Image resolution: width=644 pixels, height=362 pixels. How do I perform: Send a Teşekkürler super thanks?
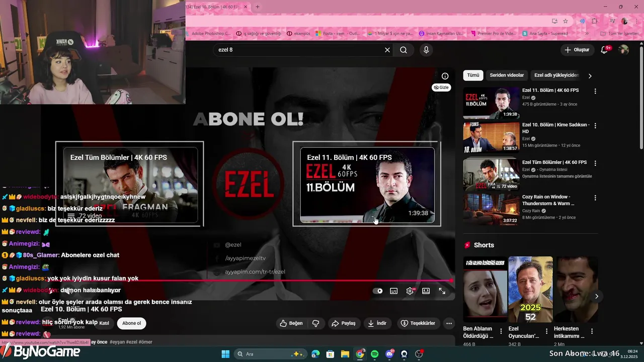418,323
